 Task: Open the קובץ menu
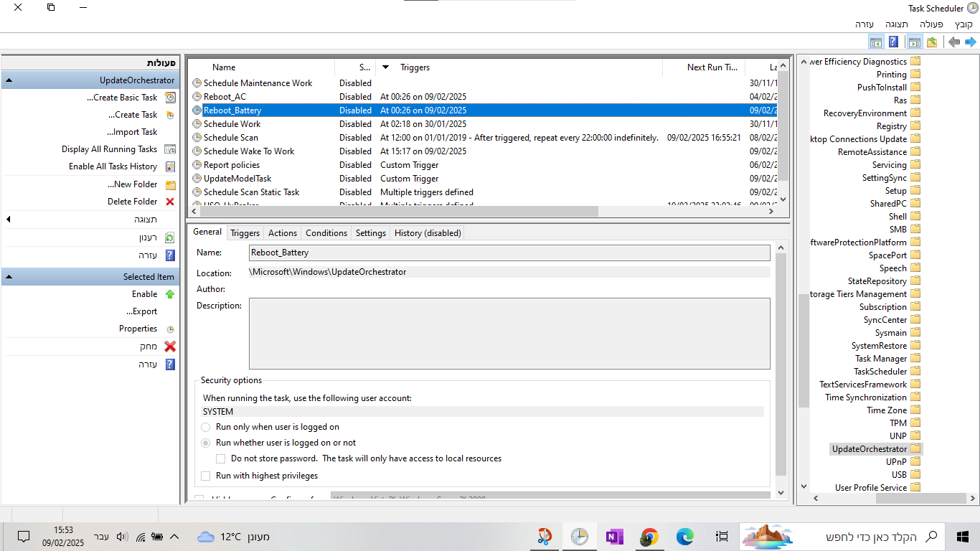(963, 24)
